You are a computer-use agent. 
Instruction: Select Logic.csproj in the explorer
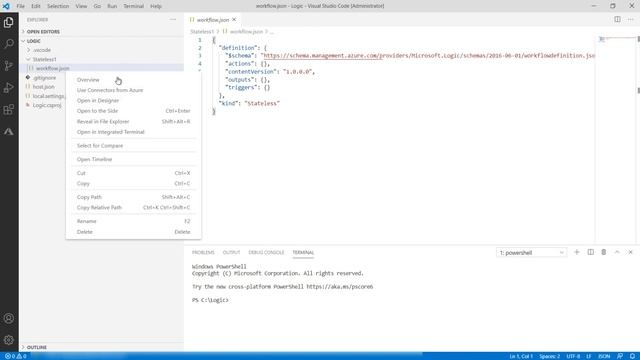[x=47, y=105]
